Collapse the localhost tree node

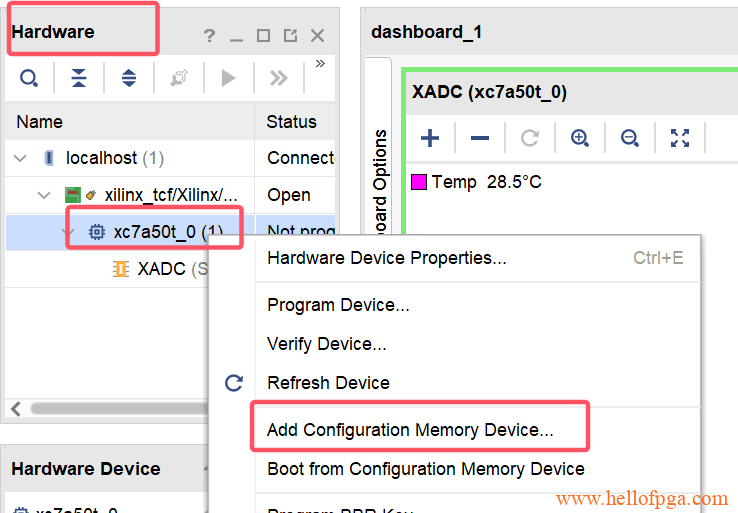[21, 158]
